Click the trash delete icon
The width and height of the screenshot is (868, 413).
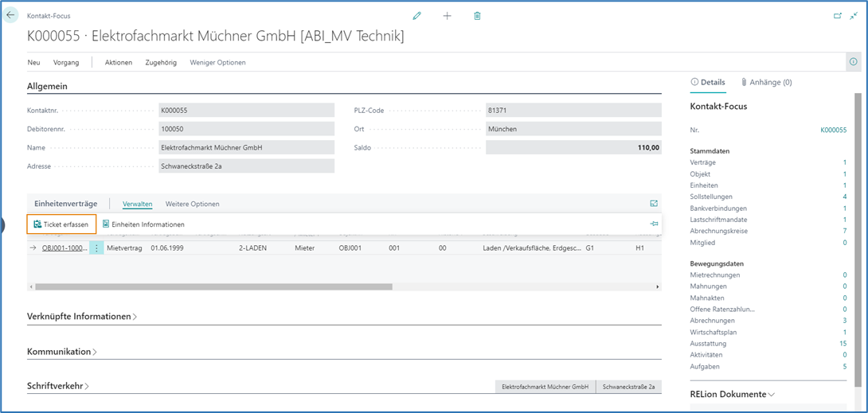click(x=477, y=16)
